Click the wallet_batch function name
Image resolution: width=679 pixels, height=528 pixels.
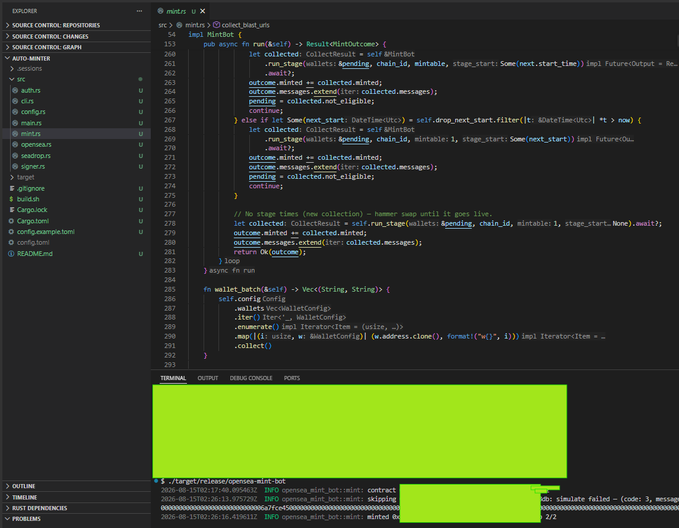pos(237,289)
